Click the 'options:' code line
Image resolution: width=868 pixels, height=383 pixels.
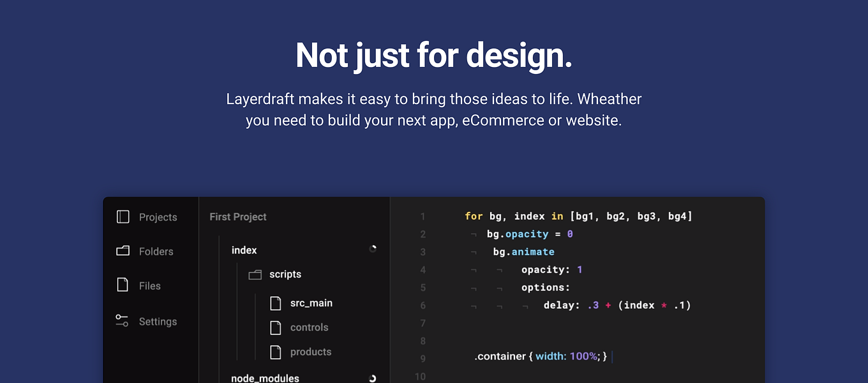546,287
